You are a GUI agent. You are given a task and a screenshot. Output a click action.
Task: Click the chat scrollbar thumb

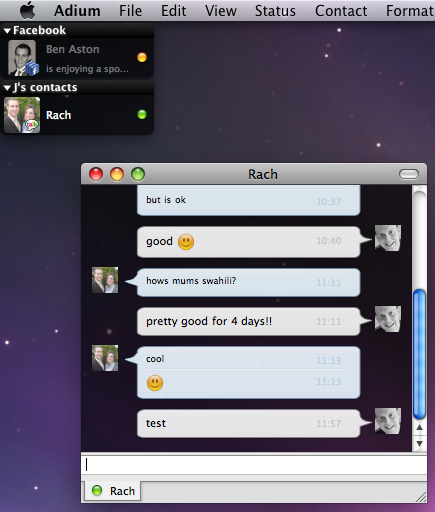pyautogui.click(x=419, y=354)
